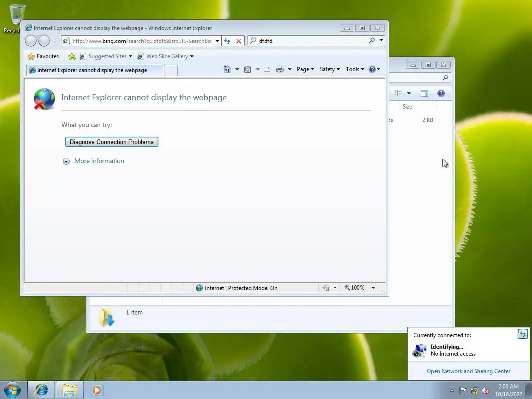Click the Windows Start orb
This screenshot has width=532, height=399.
pyautogui.click(x=12, y=390)
